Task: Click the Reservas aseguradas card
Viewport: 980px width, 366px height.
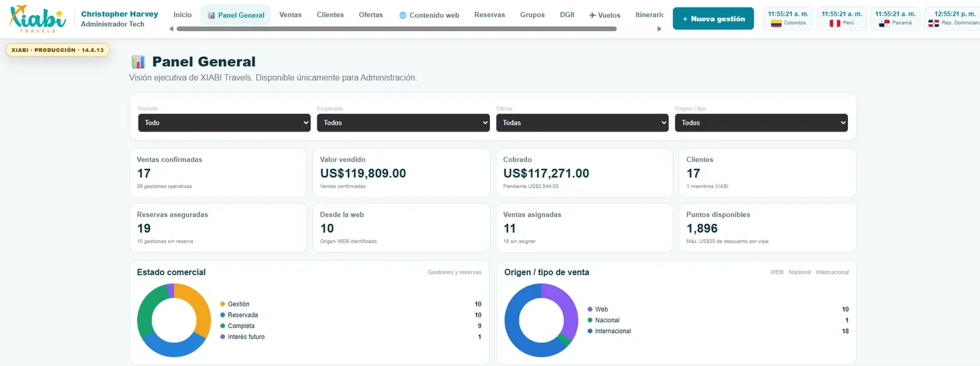Action: pyautogui.click(x=218, y=228)
